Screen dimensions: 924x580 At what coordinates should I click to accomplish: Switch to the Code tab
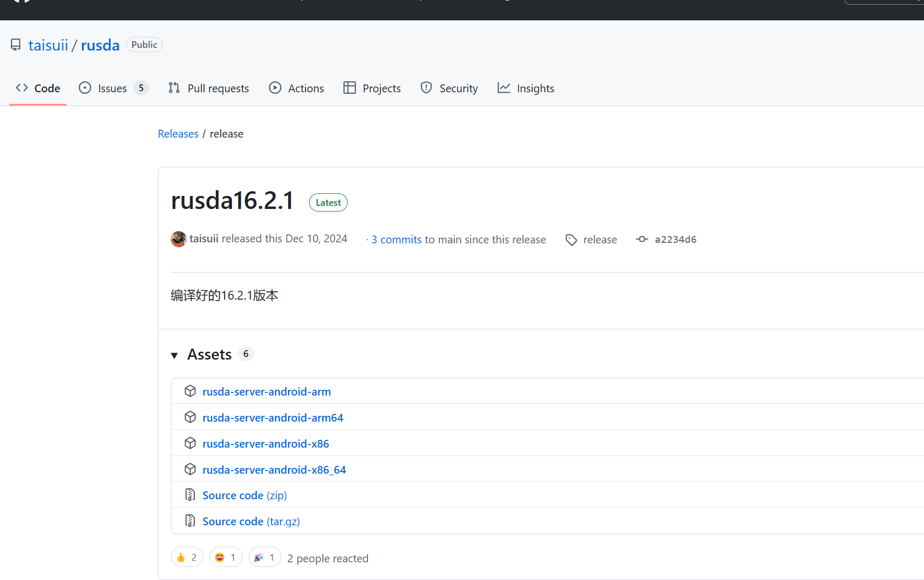click(38, 88)
